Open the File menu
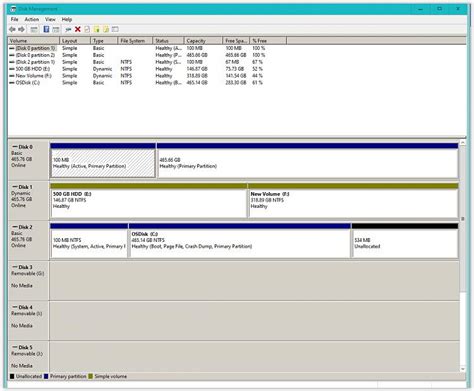474x391 pixels. tap(14, 19)
